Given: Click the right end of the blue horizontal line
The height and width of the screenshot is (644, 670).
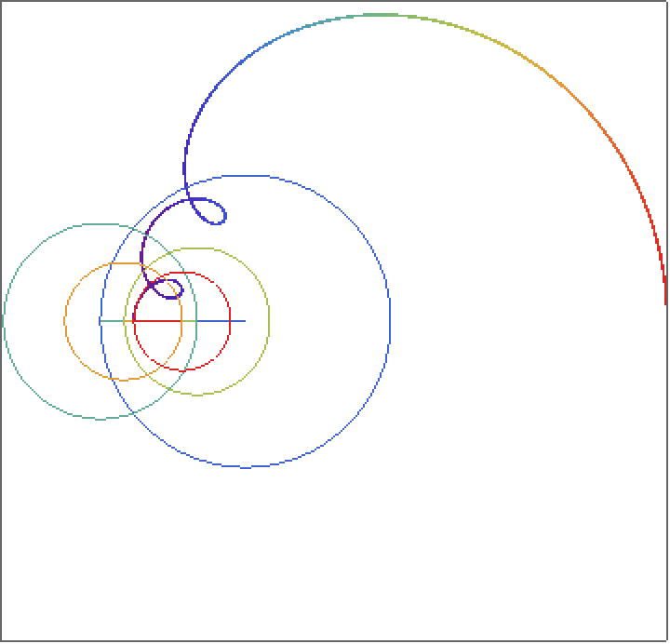Looking at the screenshot, I should pyautogui.click(x=244, y=321).
